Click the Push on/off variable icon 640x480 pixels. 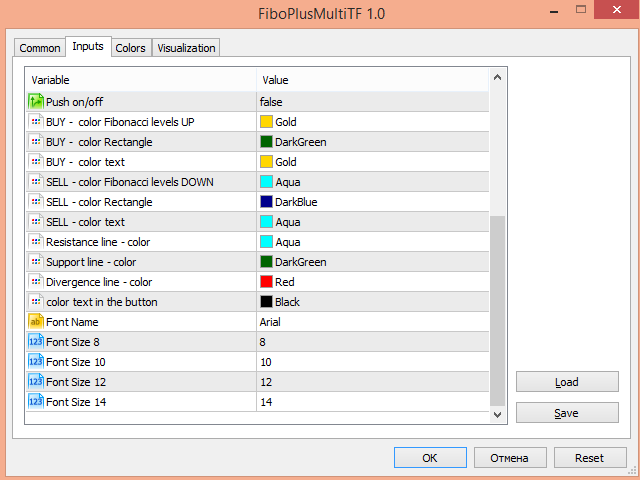coord(36,102)
